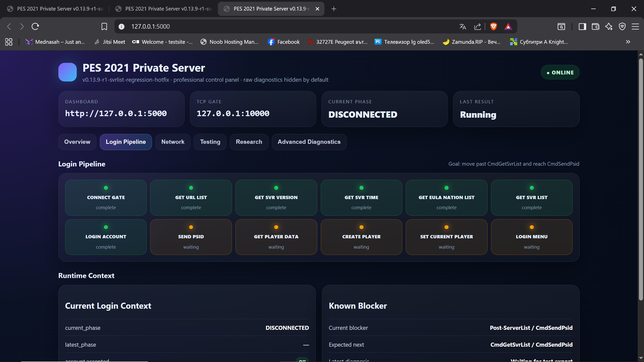This screenshot has height=362, width=644.
Task: Share this page link
Action: [x=477, y=26]
